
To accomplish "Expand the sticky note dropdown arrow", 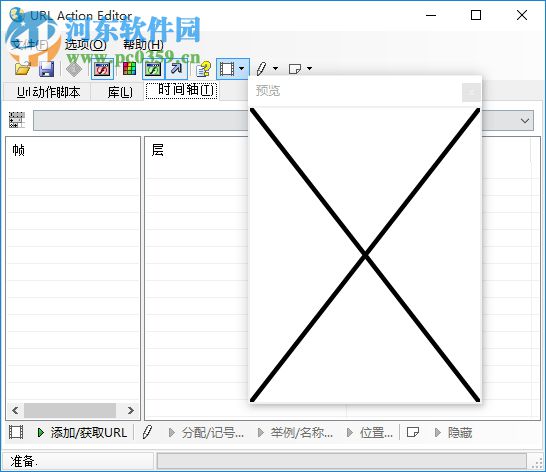I will pos(309,69).
